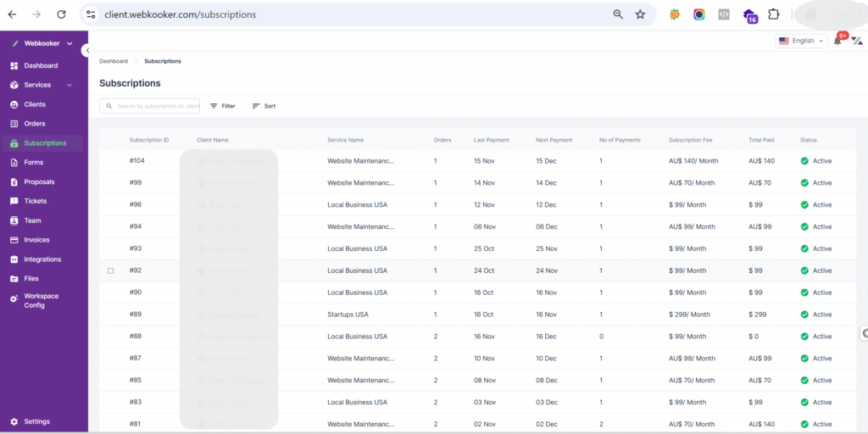
Task: Click the Integrations sidebar icon
Action: 14,259
